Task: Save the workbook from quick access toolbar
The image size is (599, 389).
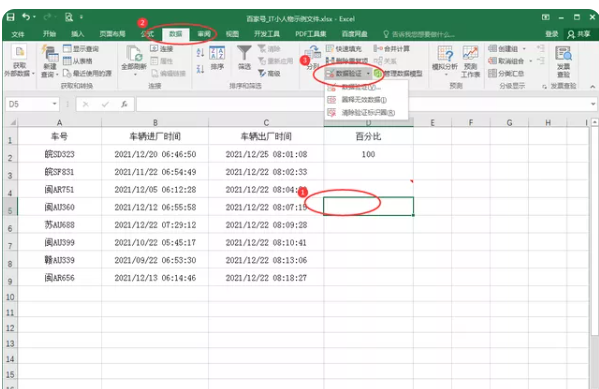Action: click(x=11, y=17)
